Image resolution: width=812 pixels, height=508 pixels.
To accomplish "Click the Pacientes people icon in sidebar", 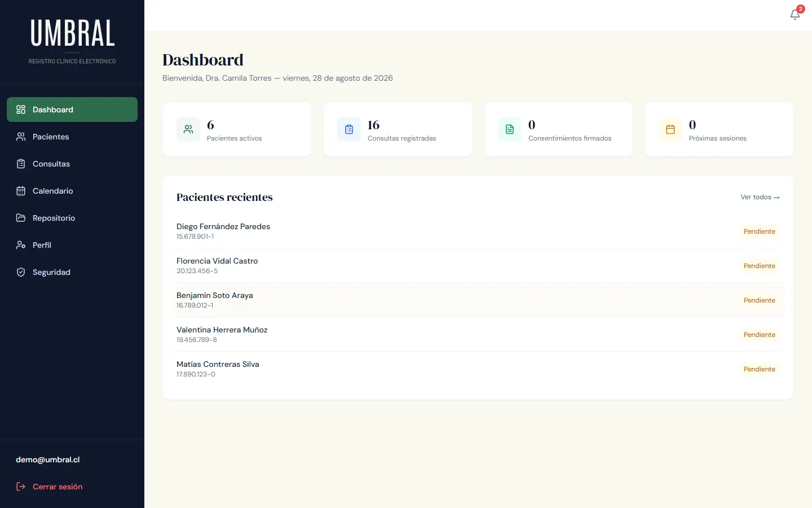I will (x=21, y=137).
